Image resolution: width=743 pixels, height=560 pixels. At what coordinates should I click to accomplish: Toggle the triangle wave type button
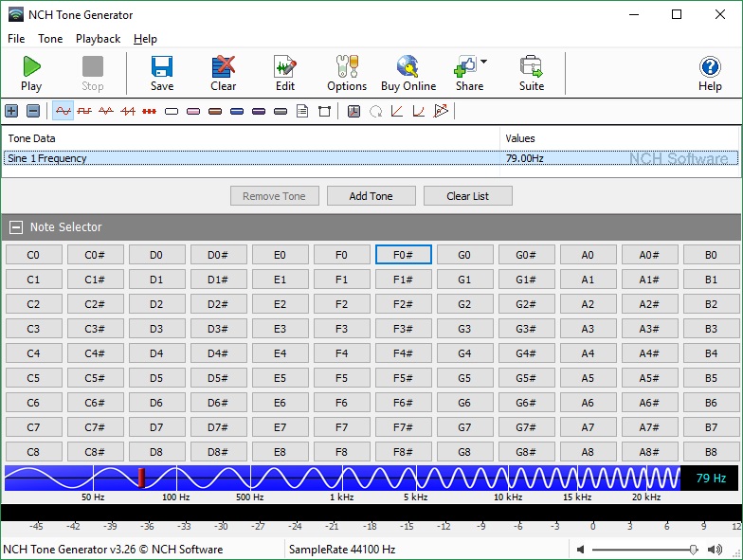pos(106,111)
